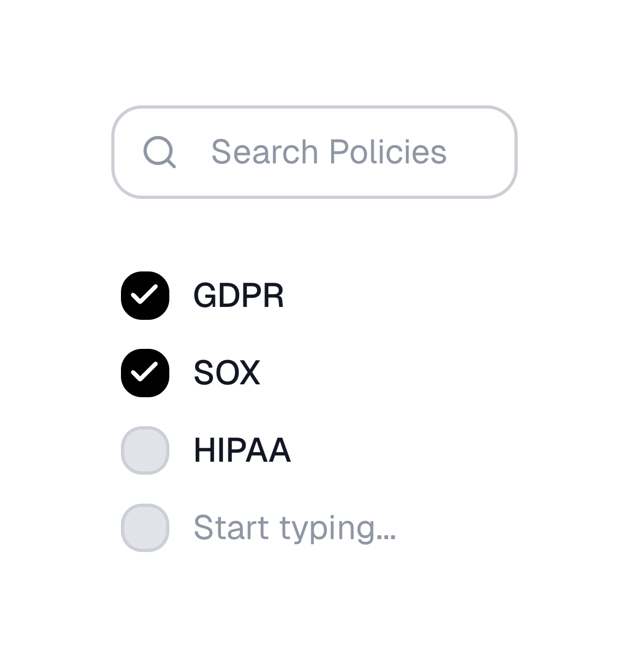Viewport: 644px width, 659px height.
Task: Click the gray unchecked HIPAA circle
Action: pyautogui.click(x=145, y=451)
